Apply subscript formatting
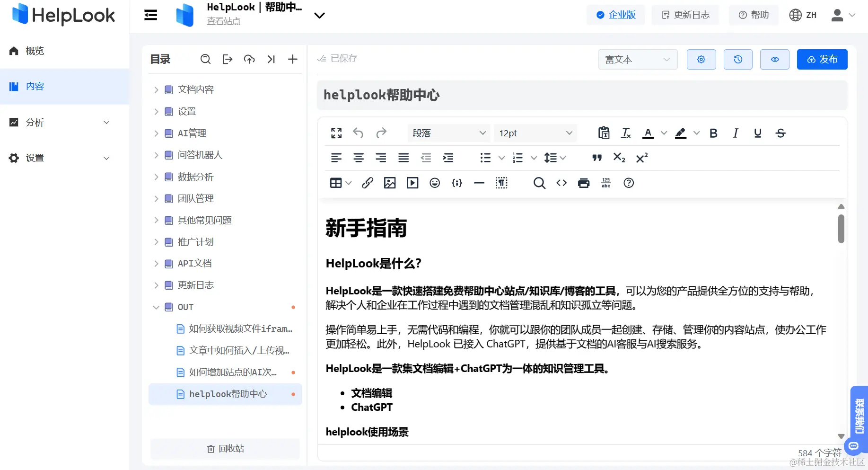 [619, 158]
